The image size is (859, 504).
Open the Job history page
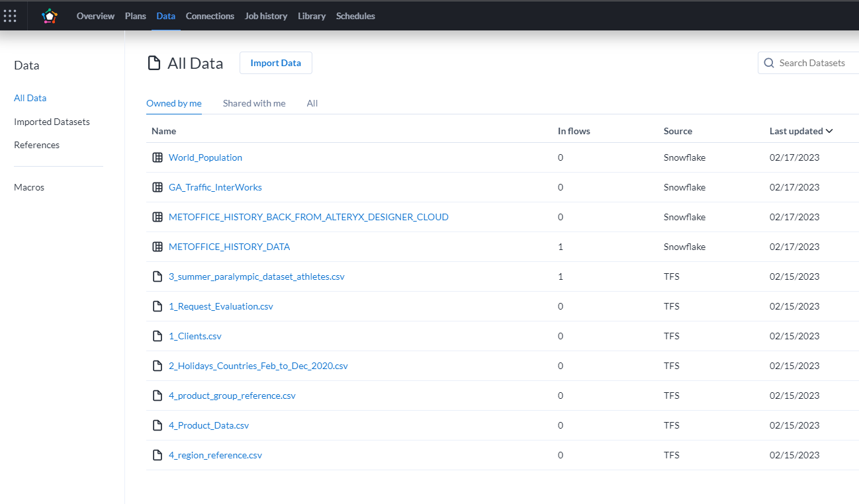pos(266,16)
